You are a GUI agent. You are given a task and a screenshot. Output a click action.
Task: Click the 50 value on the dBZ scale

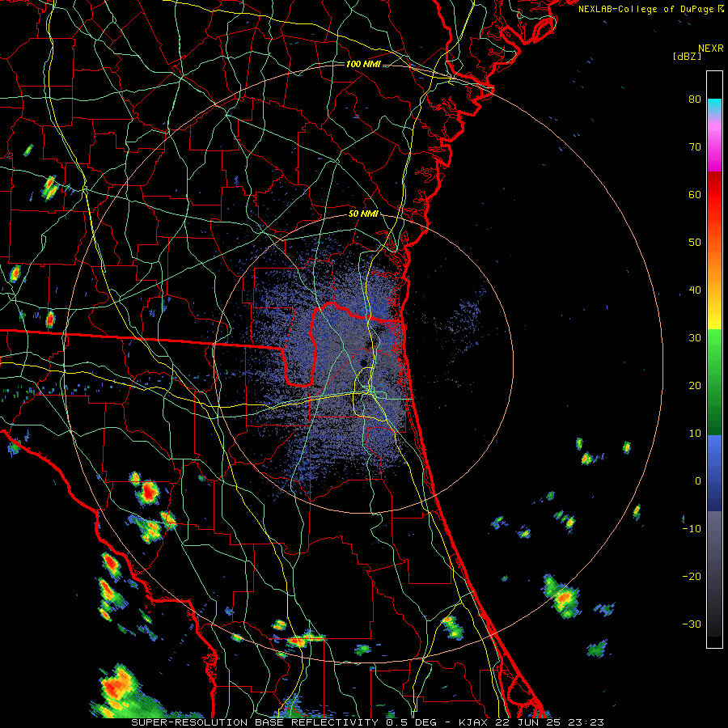(695, 243)
